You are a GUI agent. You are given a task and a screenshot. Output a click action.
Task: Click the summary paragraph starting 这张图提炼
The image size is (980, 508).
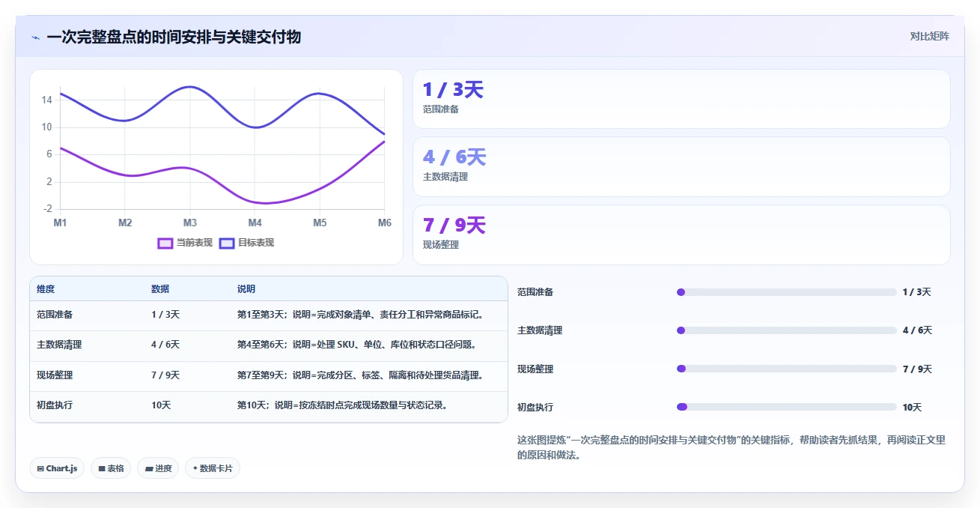[x=731, y=447]
